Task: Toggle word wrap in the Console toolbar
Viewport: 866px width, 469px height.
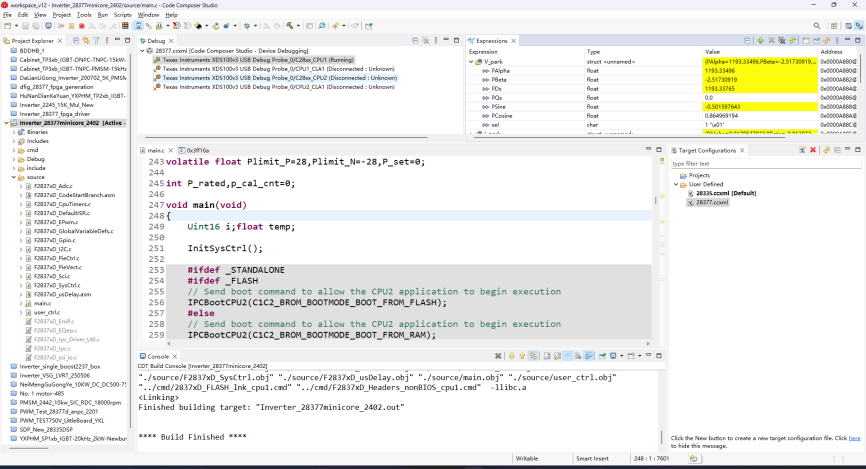Action: pos(567,356)
